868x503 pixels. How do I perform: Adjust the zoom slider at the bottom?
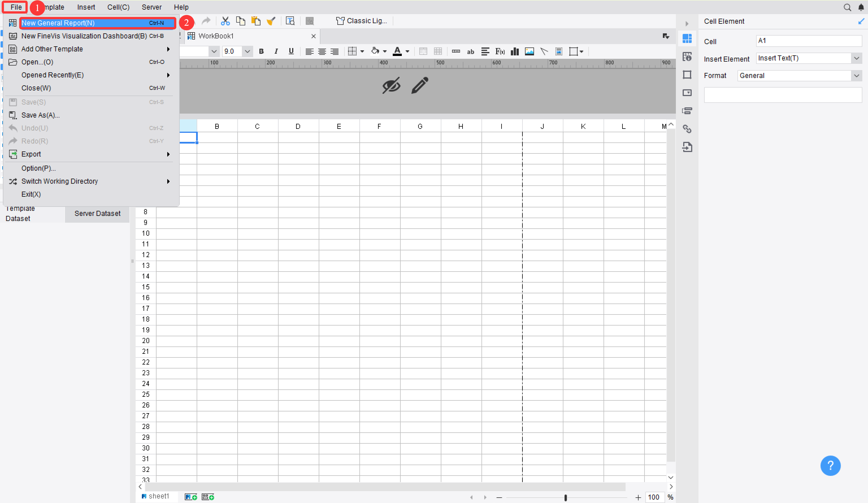(566, 497)
